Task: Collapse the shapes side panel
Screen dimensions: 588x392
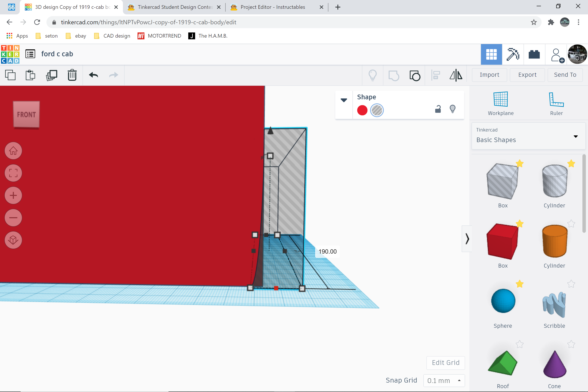Action: 467,239
